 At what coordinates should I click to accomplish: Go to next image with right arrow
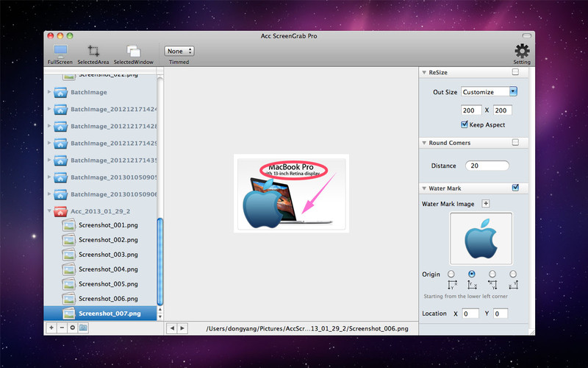pyautogui.click(x=182, y=328)
